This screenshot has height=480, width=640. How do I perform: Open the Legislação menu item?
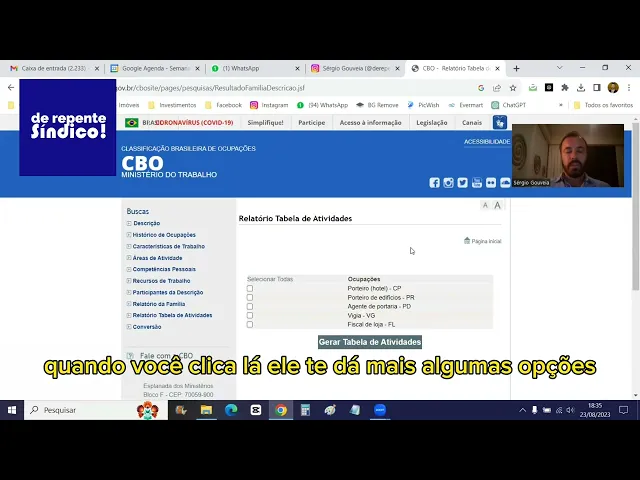click(432, 122)
